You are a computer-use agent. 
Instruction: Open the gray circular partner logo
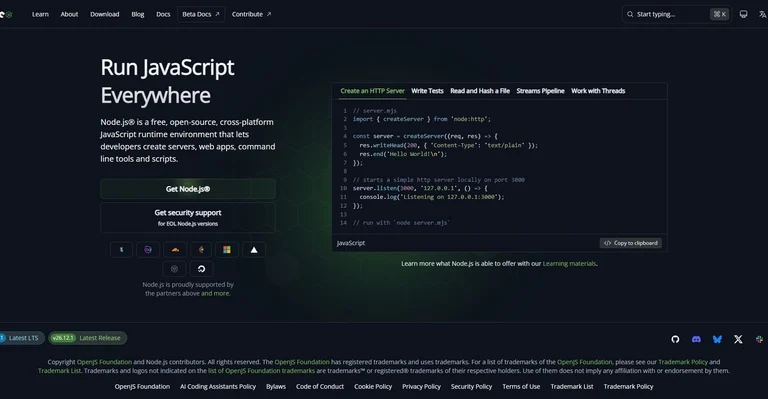click(174, 269)
